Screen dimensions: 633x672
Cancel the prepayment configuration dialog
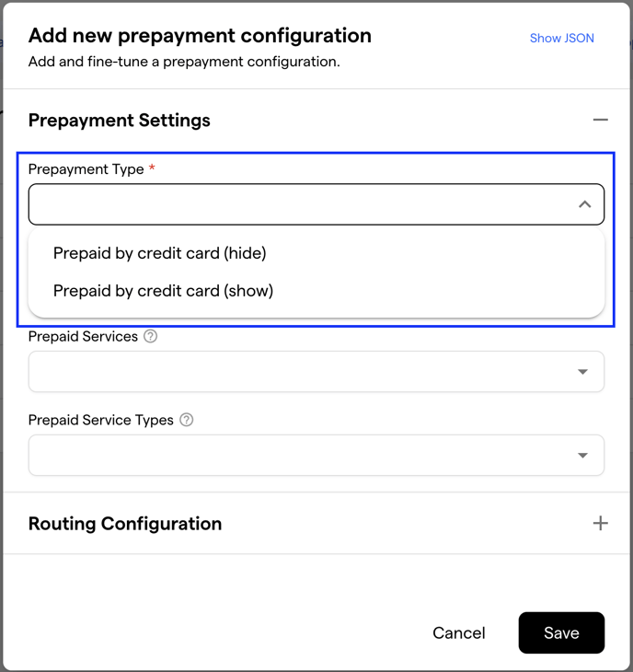coord(459,633)
